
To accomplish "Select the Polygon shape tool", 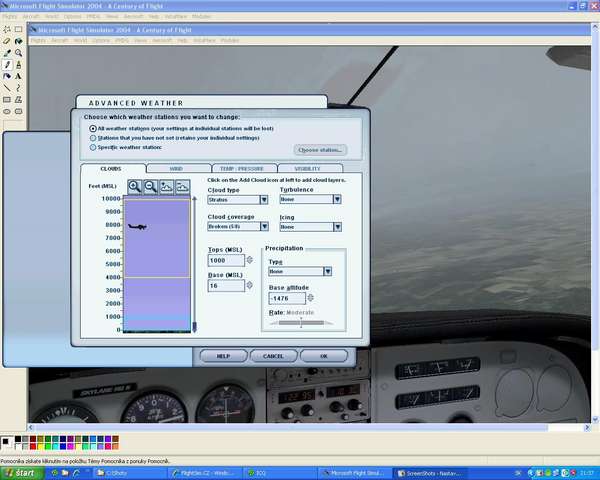I will click(18, 100).
